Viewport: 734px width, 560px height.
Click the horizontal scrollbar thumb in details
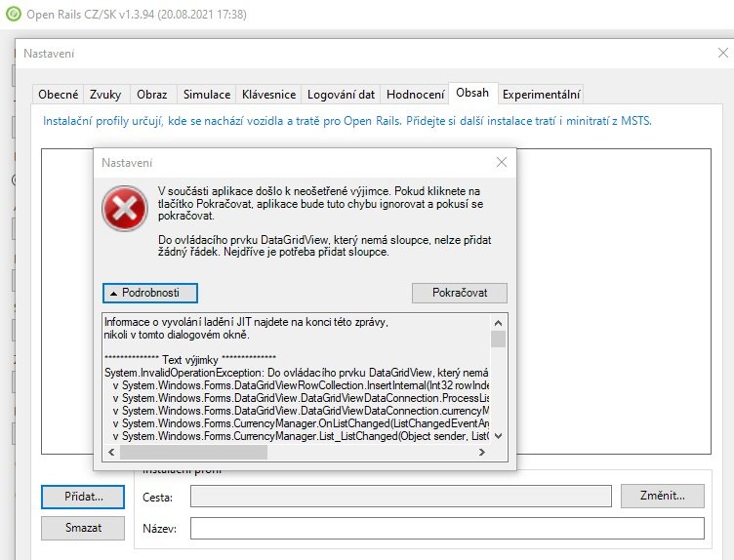pos(193,452)
